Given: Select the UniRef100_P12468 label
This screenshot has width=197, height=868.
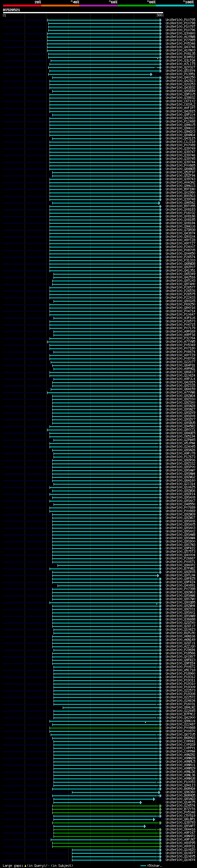Looking at the screenshot, I should [x=180, y=121].
